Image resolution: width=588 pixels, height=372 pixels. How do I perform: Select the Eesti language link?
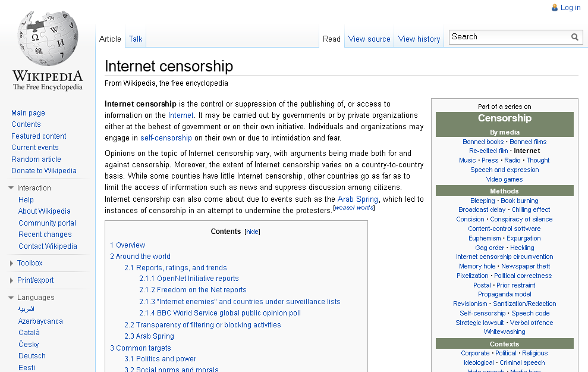27,367
